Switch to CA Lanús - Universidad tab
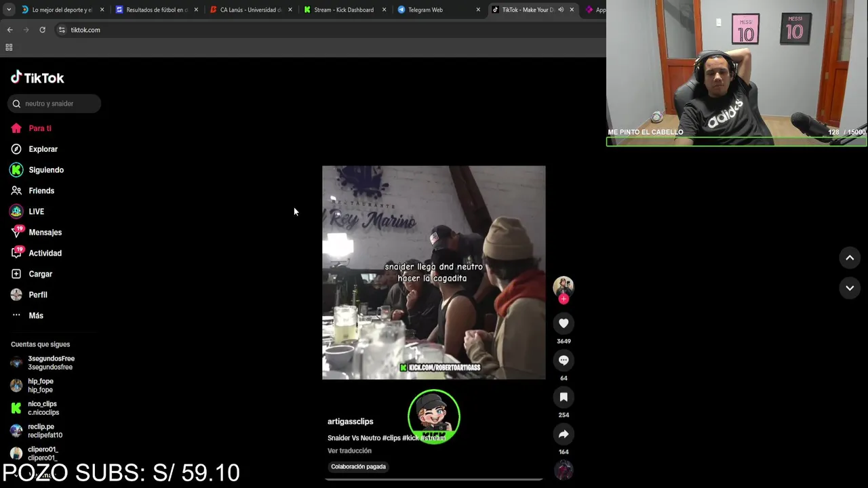Screen dimensions: 868x488 pyautogui.click(x=250, y=9)
